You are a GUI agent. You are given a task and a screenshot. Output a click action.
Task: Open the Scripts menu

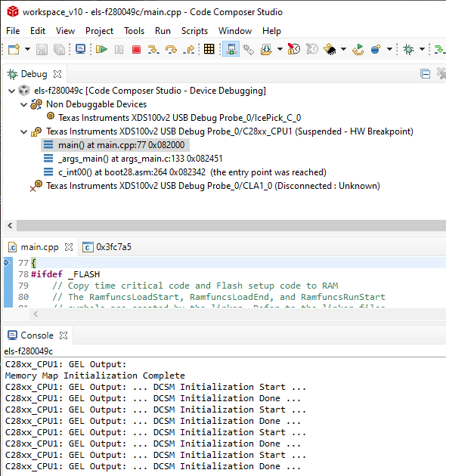194,31
